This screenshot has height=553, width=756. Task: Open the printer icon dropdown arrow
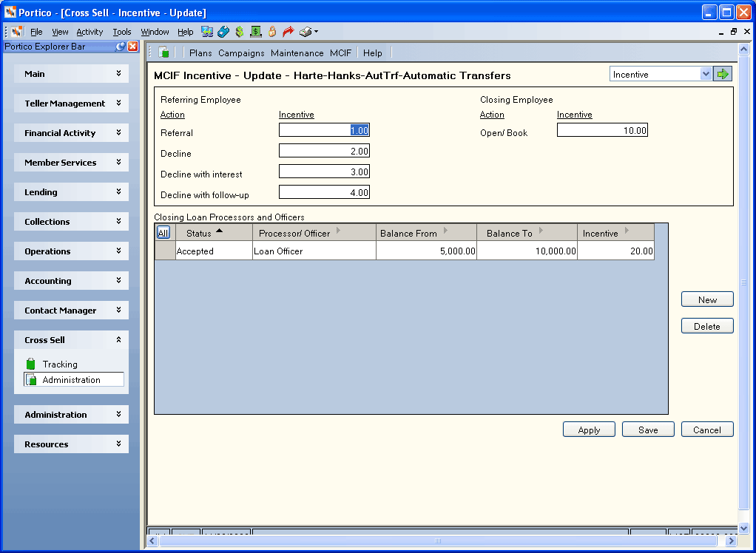click(x=317, y=32)
